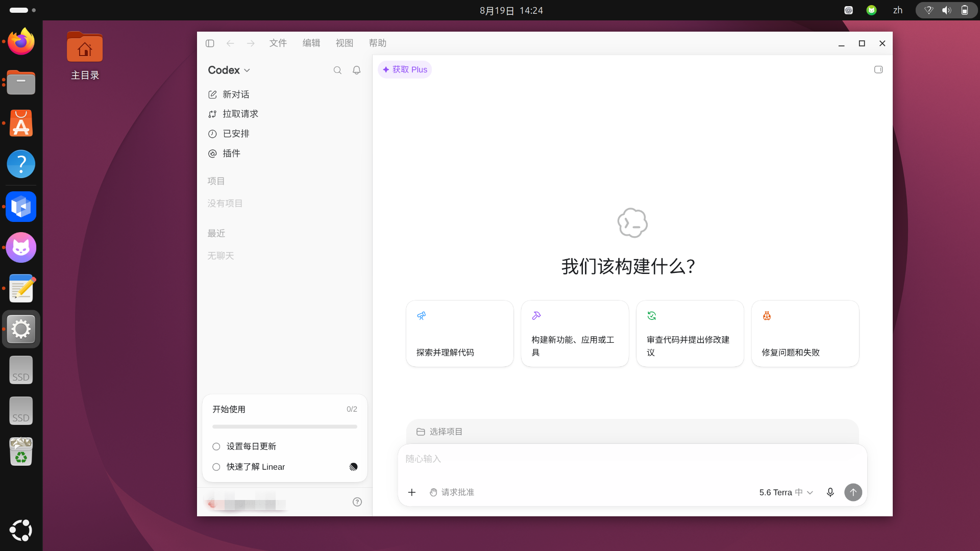Click the 开始使用 heading
The width and height of the screenshot is (980, 551).
click(229, 409)
